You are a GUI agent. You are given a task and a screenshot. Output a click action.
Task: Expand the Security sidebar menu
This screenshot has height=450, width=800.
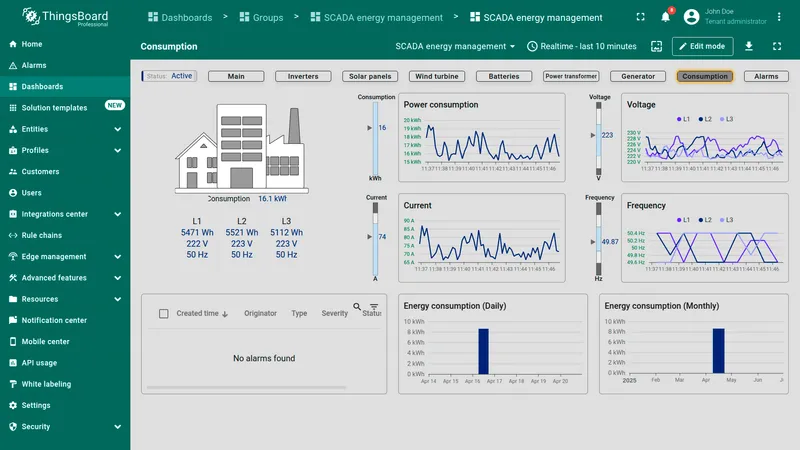click(x=117, y=427)
